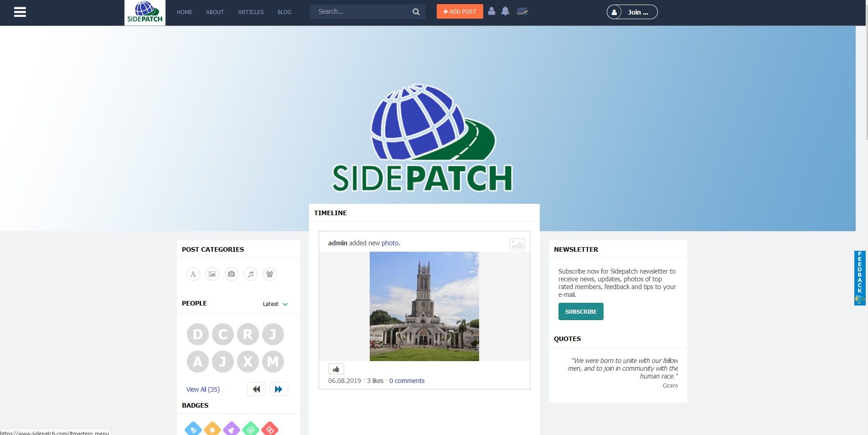Image resolution: width=868 pixels, height=435 pixels.
Task: Select the music post category icon
Action: (x=251, y=274)
